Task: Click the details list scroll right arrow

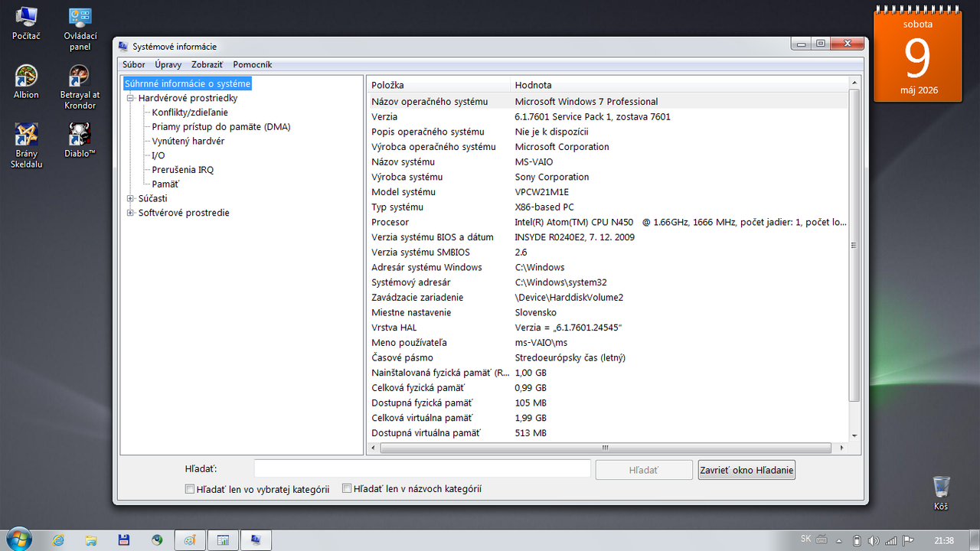Action: click(x=843, y=448)
